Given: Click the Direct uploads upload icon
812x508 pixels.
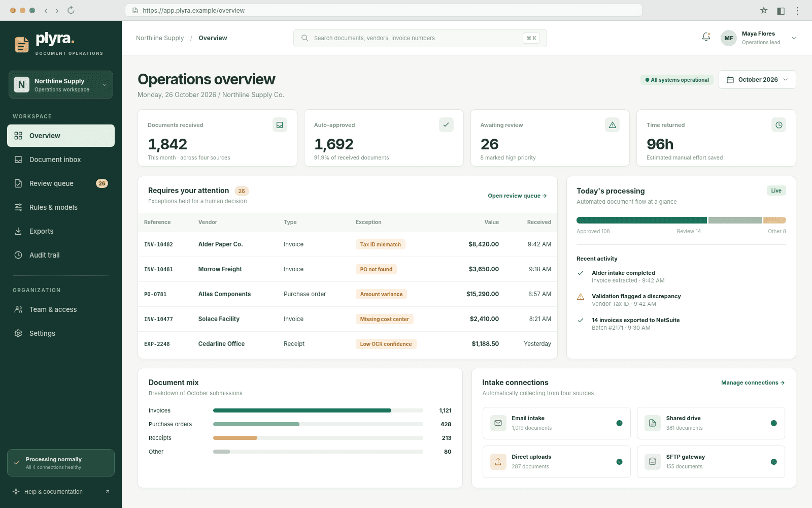Looking at the screenshot, I should coord(498,462).
